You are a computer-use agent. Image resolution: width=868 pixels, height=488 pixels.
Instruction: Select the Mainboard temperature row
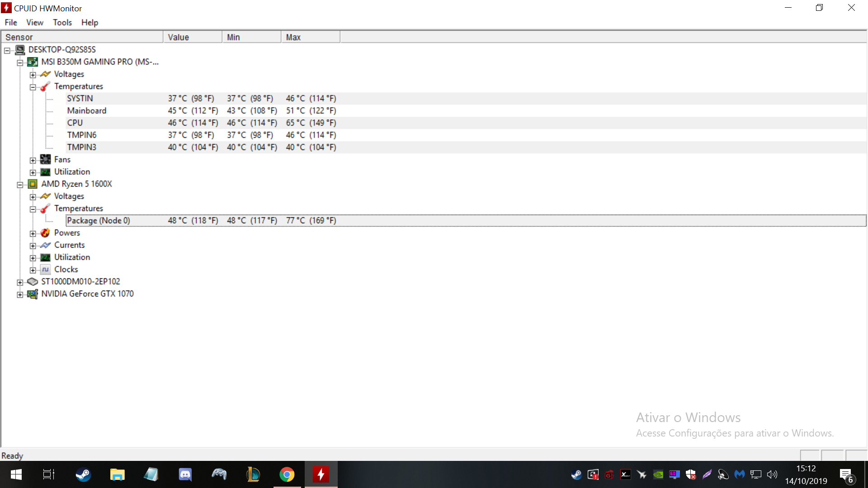click(466, 111)
